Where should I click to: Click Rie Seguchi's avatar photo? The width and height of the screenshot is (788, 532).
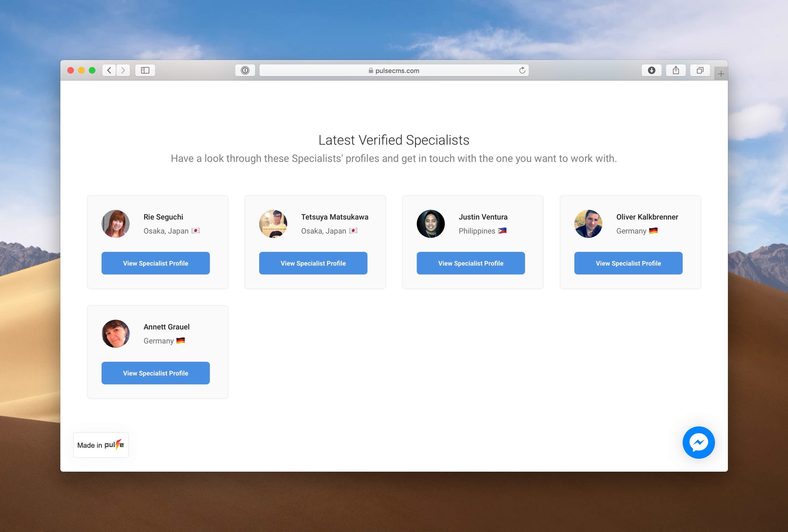(116, 224)
